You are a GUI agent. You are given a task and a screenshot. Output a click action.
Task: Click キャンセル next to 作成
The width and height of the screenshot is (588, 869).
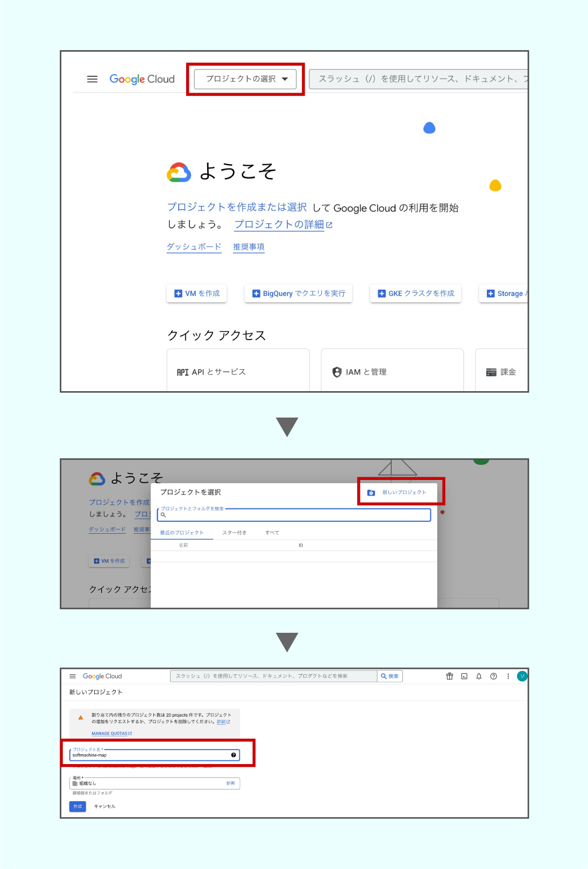coord(105,807)
